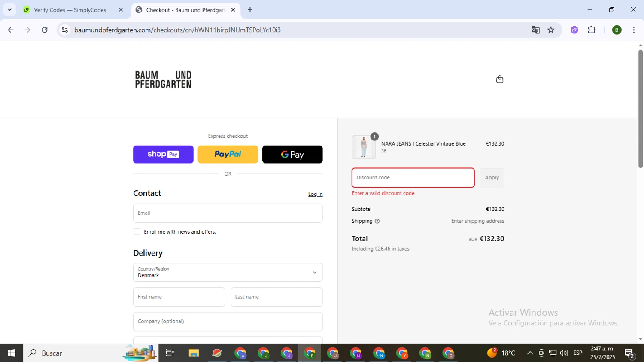This screenshot has width=644, height=362.
Task: Click the 'Enter shipping address' text
Action: pos(477,221)
